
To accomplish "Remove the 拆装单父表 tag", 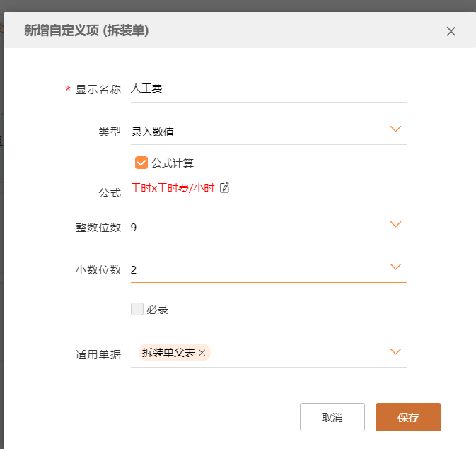I will pos(202,353).
